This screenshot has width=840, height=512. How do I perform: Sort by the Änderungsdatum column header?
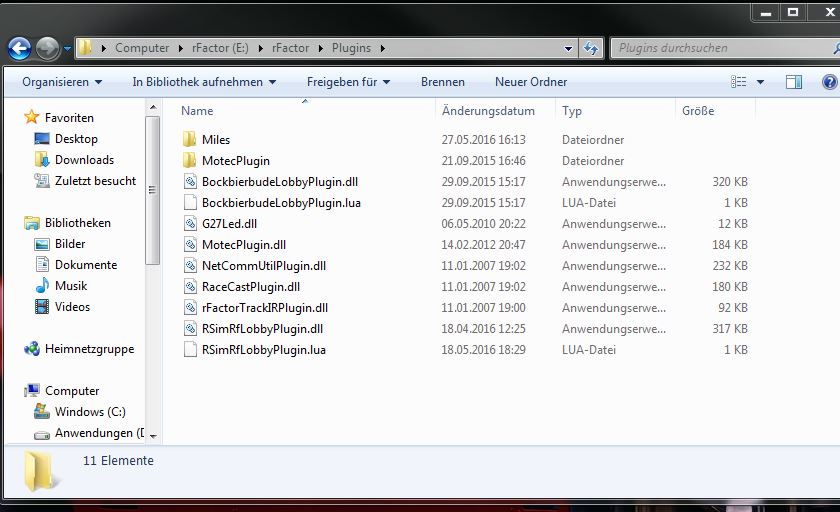point(488,111)
